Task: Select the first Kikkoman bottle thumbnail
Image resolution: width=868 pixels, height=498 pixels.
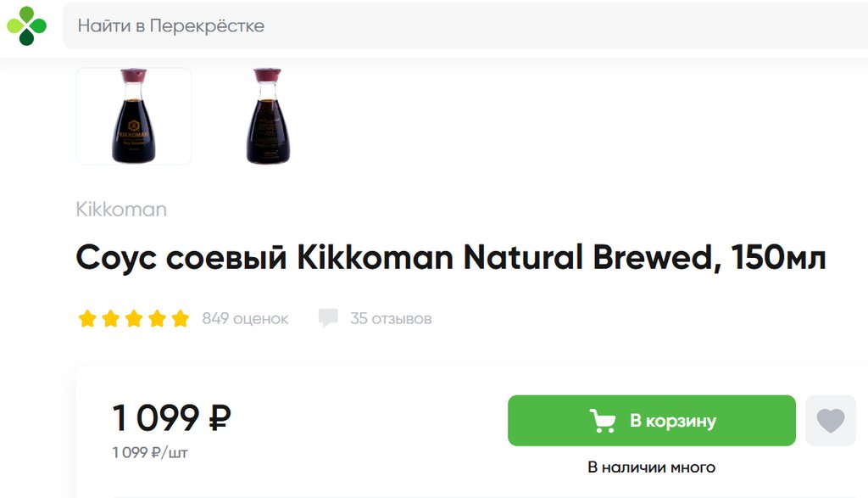Action: (x=134, y=116)
